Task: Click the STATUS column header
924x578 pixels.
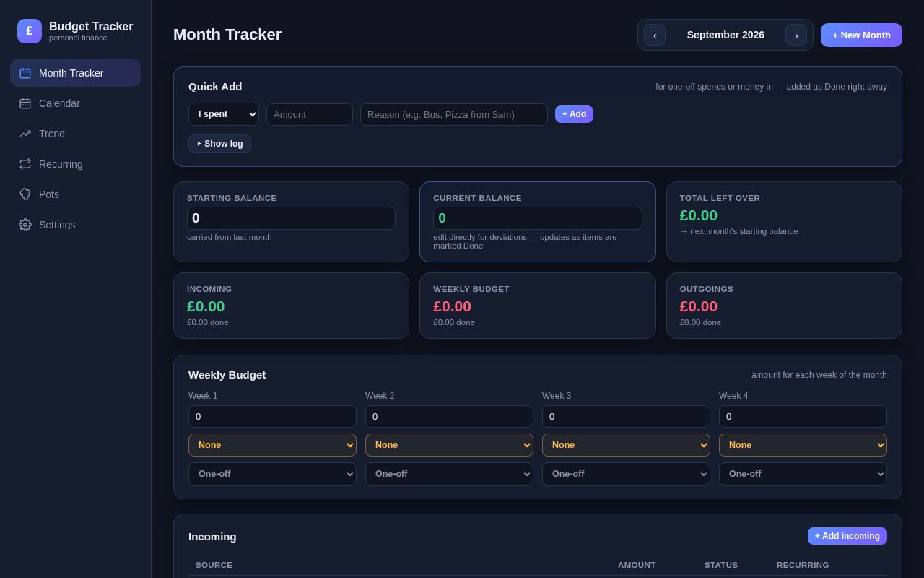Action: click(x=721, y=565)
